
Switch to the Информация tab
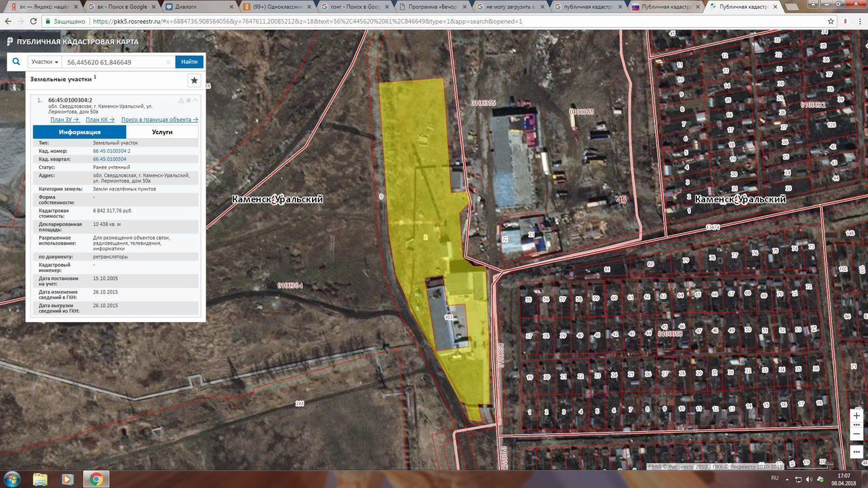(79, 132)
